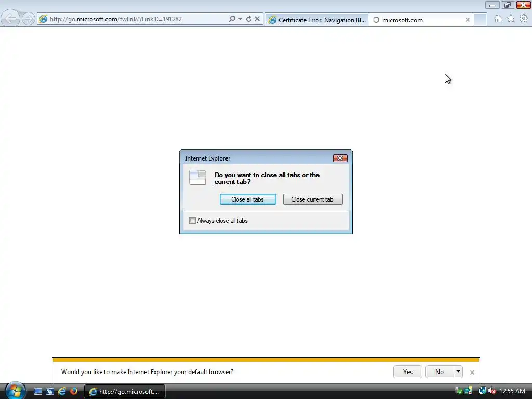The image size is (532, 399).
Task: Click the Home icon in the toolbar
Action: tap(498, 19)
